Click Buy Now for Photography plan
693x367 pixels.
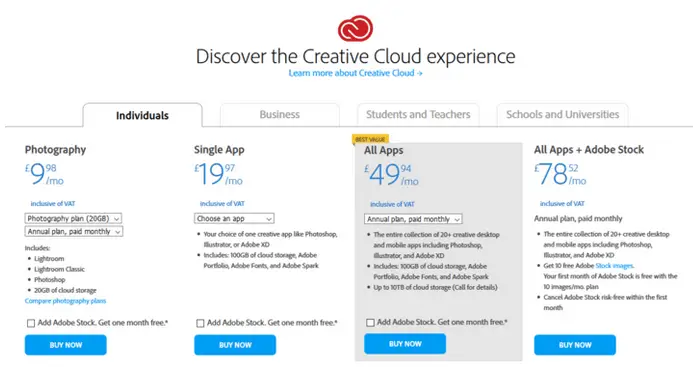coord(65,345)
